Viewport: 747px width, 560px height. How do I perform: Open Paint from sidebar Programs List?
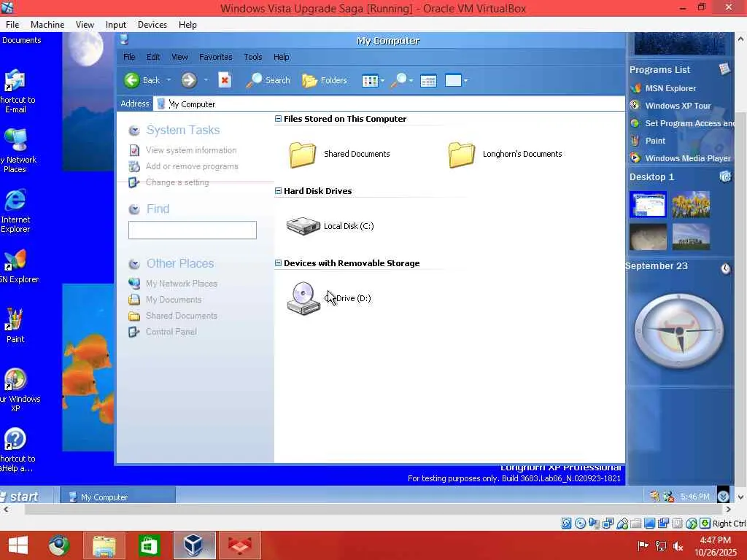(655, 141)
